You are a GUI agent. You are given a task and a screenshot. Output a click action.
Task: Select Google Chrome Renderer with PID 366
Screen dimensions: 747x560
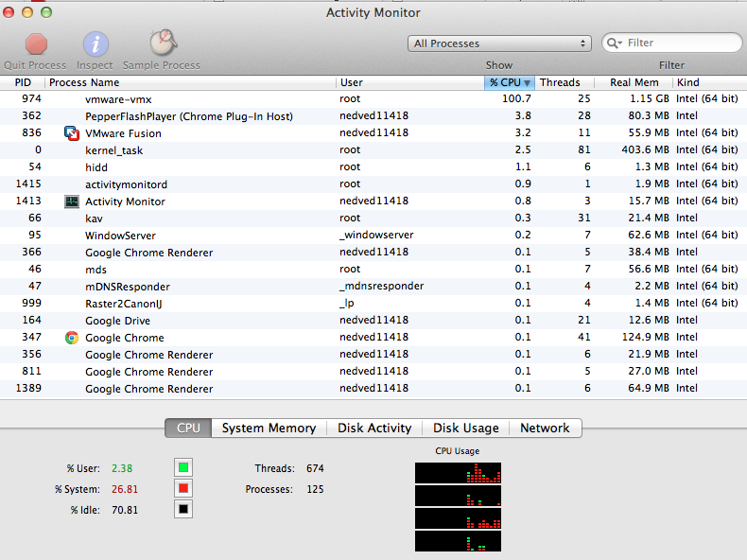coord(373,253)
